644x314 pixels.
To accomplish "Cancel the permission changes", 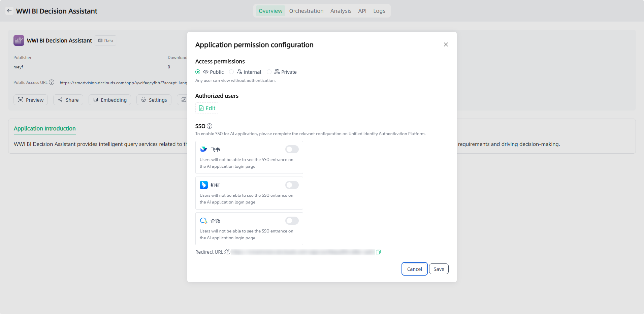I will pos(414,269).
